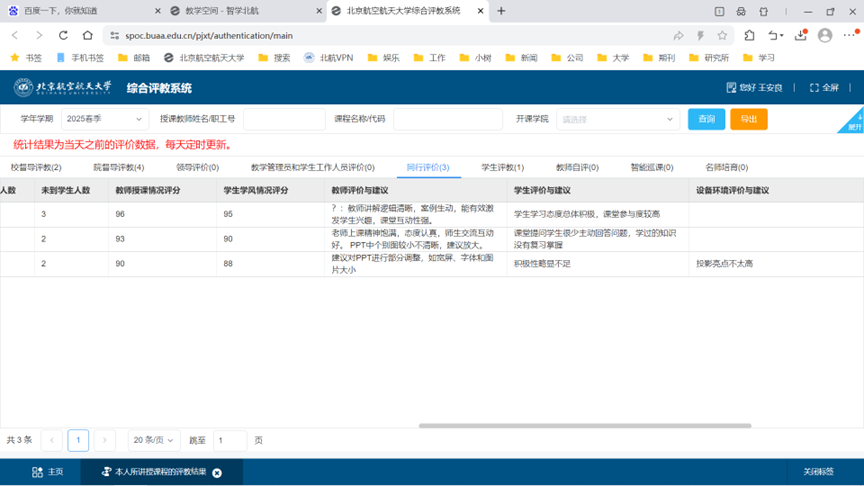Viewport: 864px width, 486px height.
Task: Open the extensions puzzle icon
Action: tap(749, 35)
